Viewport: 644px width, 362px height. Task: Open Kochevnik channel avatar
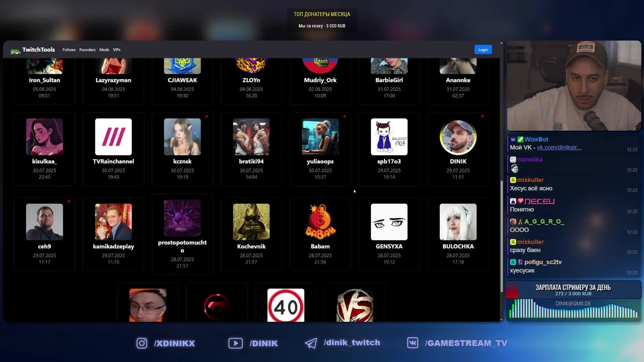click(251, 222)
